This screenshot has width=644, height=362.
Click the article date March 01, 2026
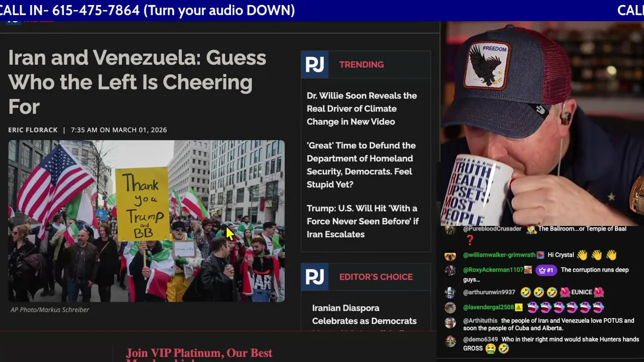pos(139,130)
